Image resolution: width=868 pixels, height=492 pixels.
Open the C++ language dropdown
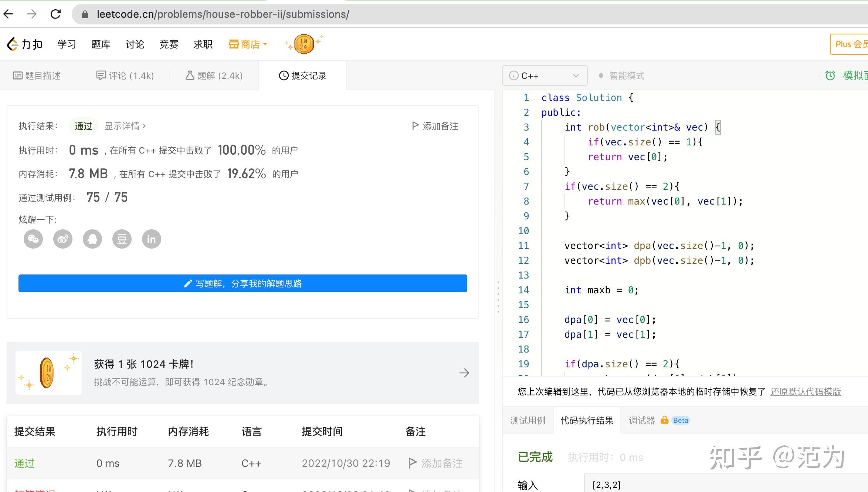click(x=545, y=76)
